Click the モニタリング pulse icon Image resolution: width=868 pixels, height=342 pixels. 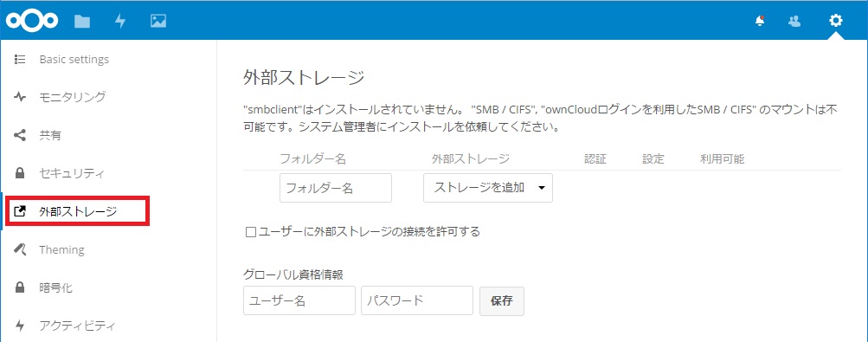pos(20,97)
